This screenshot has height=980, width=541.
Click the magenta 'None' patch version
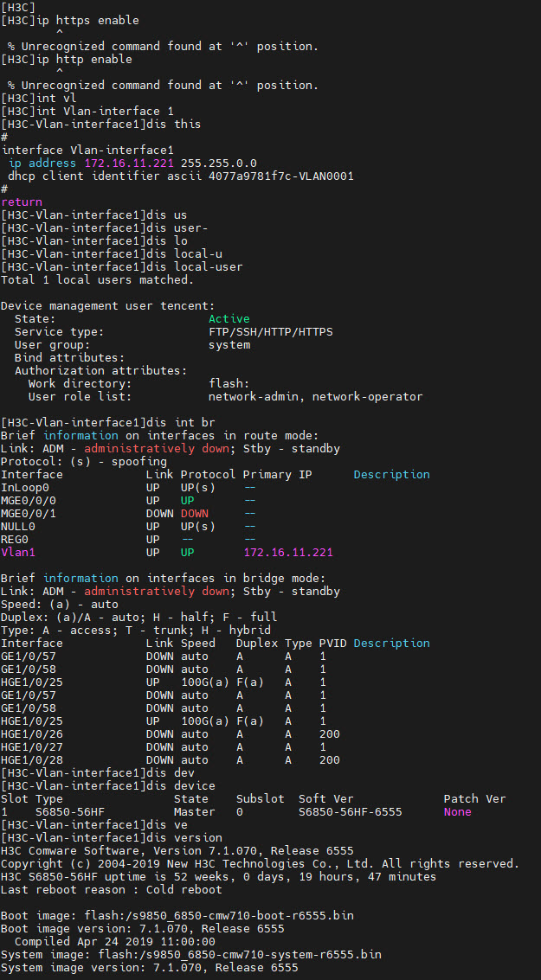pos(457,811)
